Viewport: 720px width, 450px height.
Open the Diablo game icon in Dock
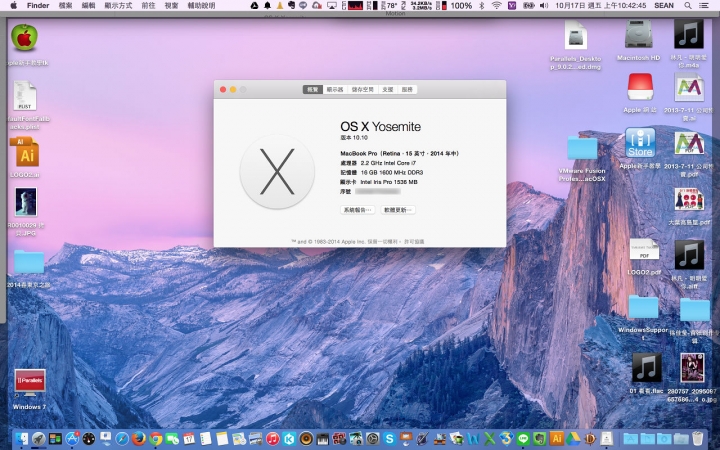click(590, 439)
